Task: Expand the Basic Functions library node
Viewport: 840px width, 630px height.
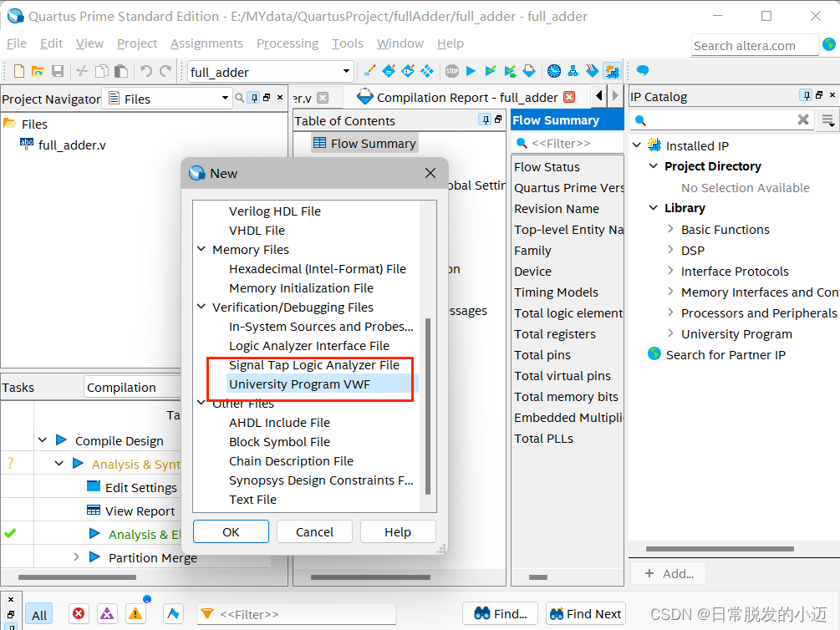Action: [x=670, y=229]
